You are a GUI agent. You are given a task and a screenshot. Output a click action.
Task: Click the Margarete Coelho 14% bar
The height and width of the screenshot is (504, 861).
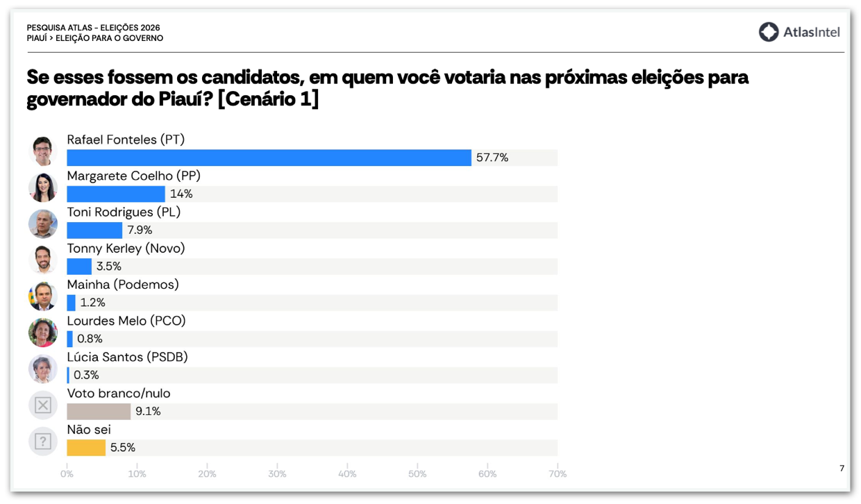(116, 194)
